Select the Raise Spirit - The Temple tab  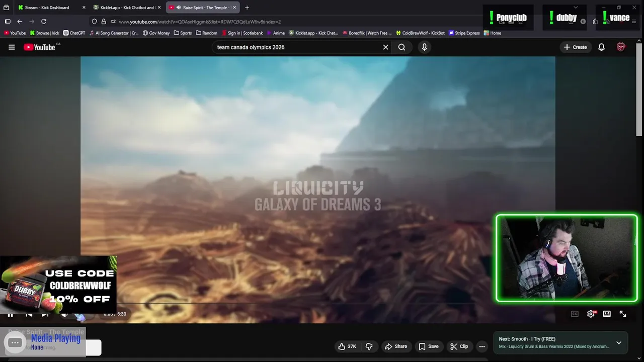pyautogui.click(x=203, y=8)
